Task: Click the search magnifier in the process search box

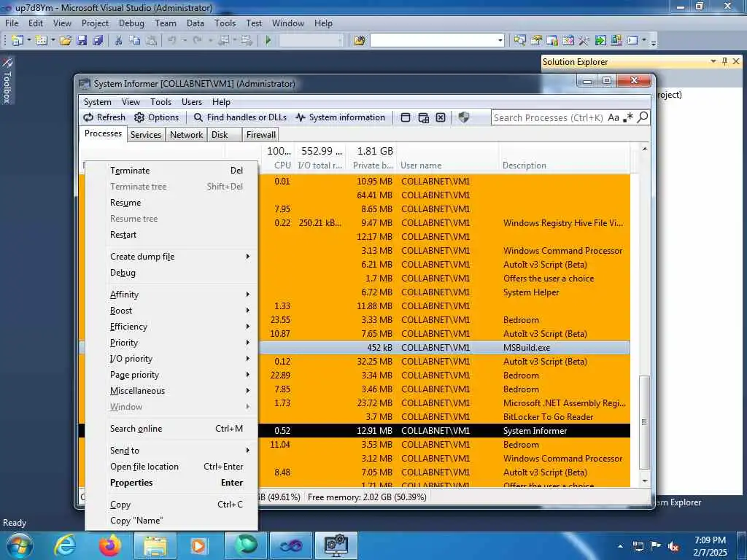Action: coord(642,117)
